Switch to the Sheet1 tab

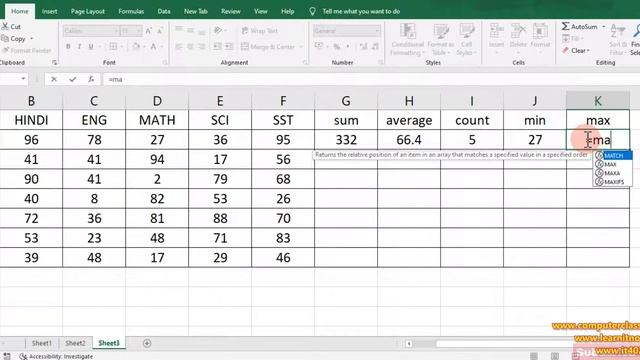coord(42,343)
